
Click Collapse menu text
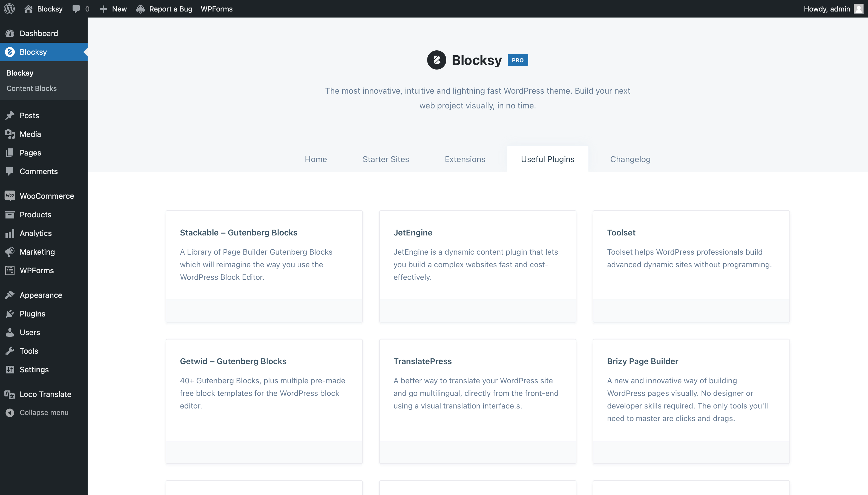point(44,412)
